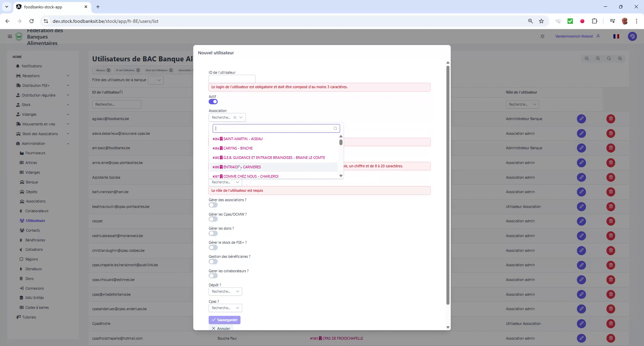644x346 pixels.
Task: Click the Sauvegarder button
Action: [224, 320]
